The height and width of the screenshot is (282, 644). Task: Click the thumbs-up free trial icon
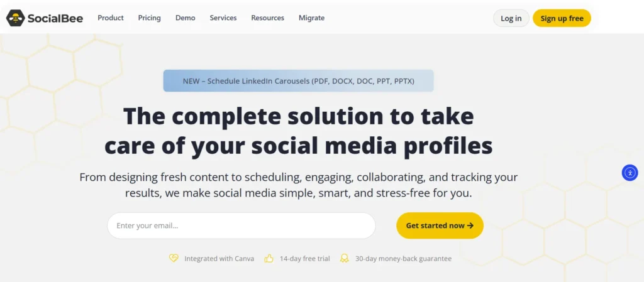pyautogui.click(x=269, y=258)
